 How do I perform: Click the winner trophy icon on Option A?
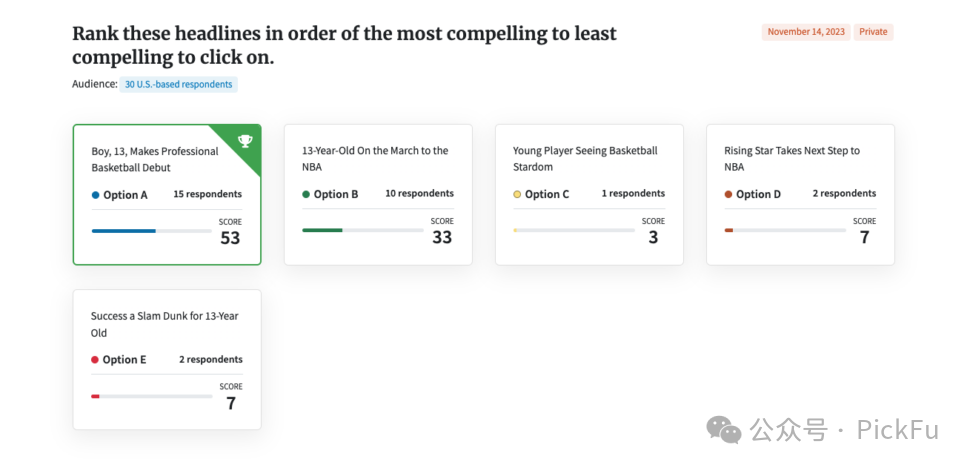245,141
